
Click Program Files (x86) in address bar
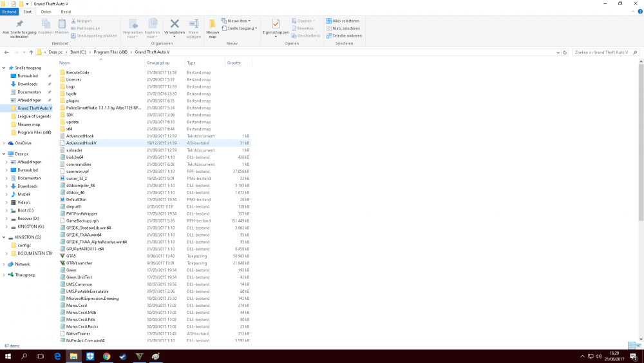(x=111, y=52)
